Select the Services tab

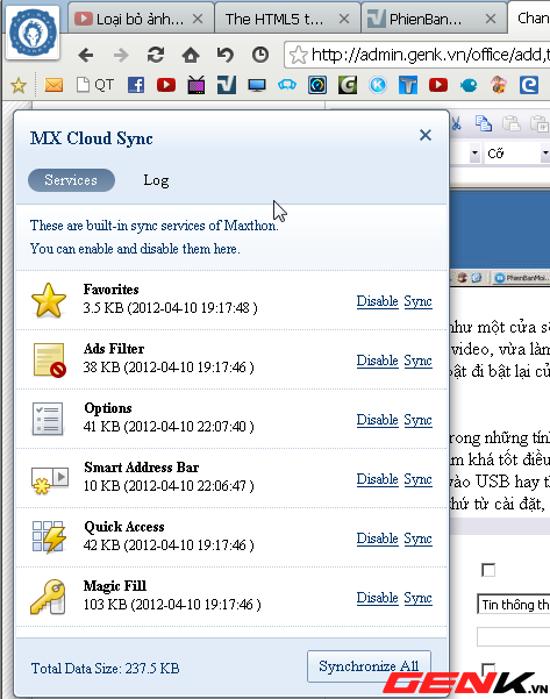71,180
